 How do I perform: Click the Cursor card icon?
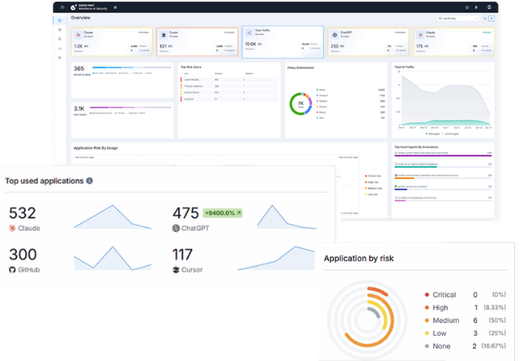click(x=163, y=35)
